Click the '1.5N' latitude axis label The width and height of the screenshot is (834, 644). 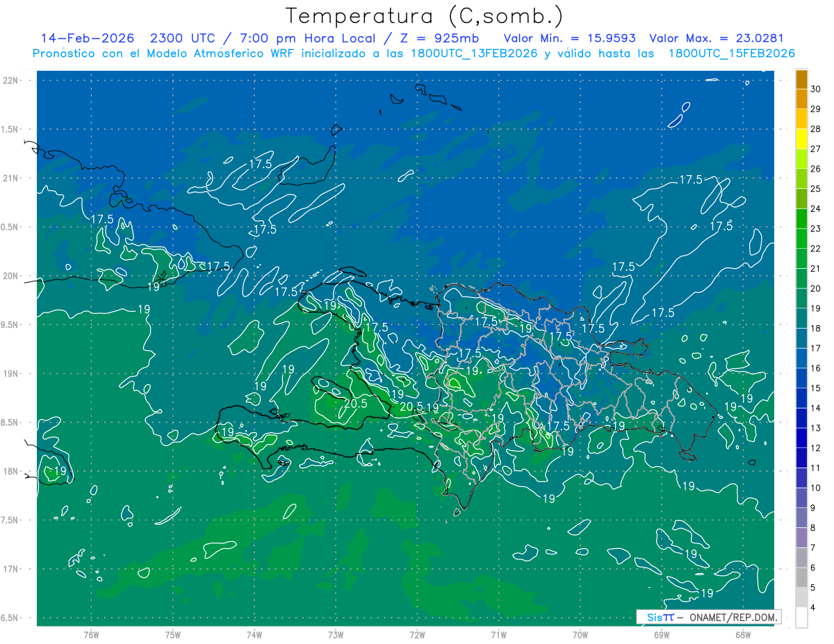pos(10,129)
